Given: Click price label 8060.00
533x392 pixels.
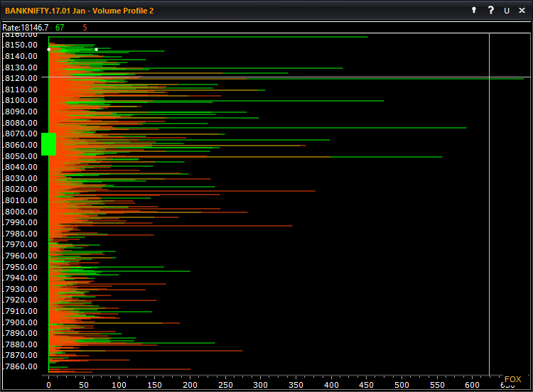Looking at the screenshot, I should tap(21, 145).
